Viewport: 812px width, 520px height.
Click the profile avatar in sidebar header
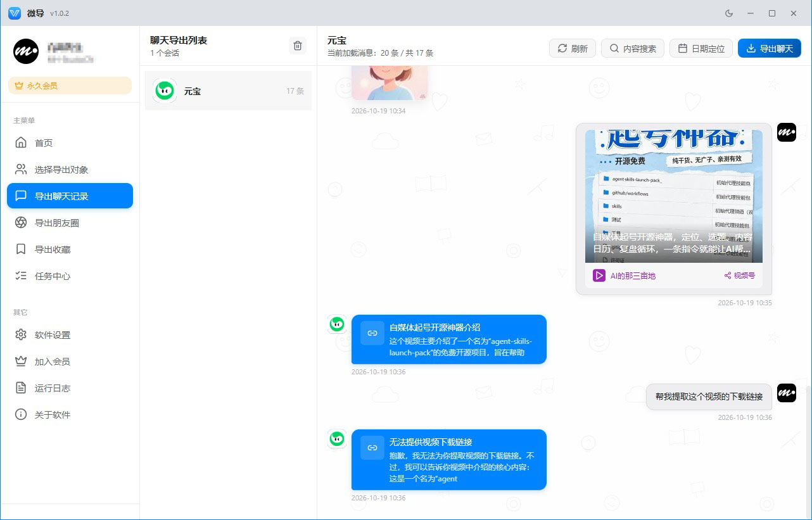[x=26, y=51]
